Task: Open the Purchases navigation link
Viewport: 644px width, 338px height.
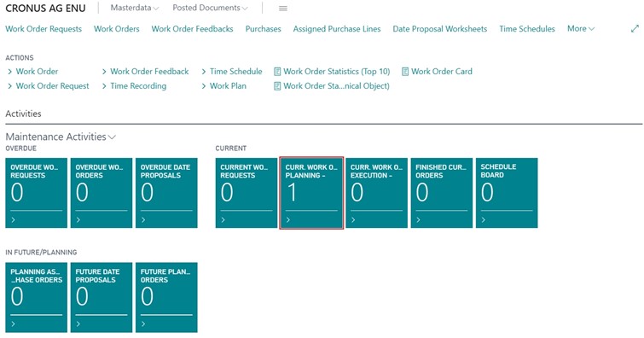Action: [264, 29]
